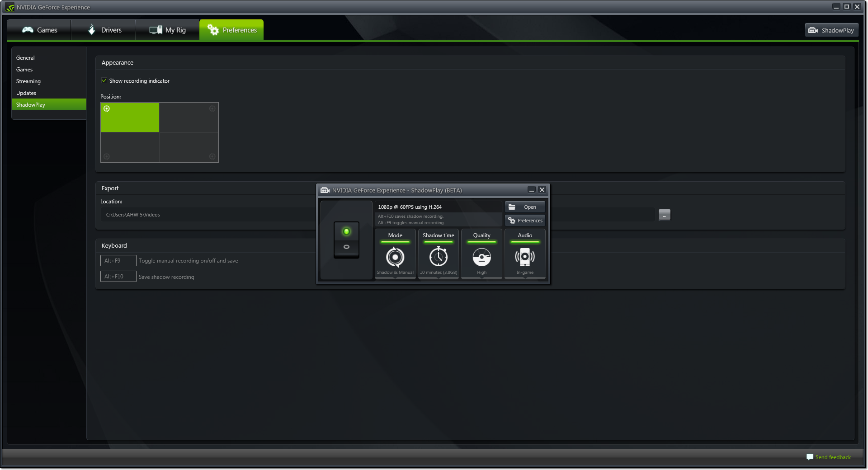Minimize the GeForce Experience main window

pyautogui.click(x=836, y=6)
